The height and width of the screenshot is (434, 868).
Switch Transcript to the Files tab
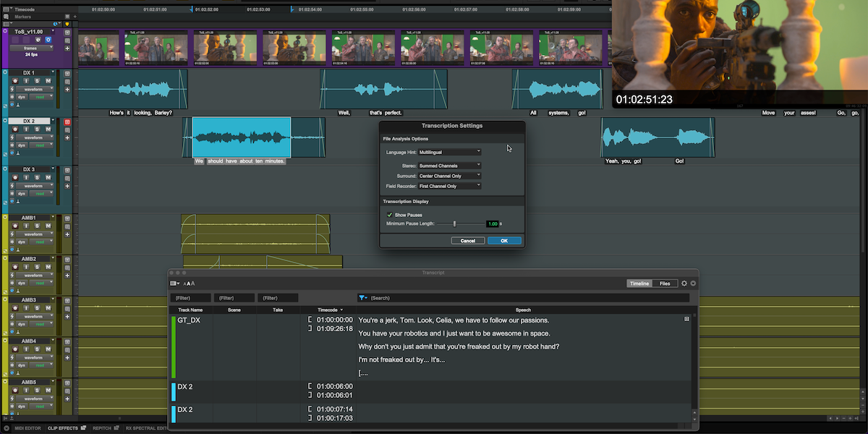click(x=665, y=284)
